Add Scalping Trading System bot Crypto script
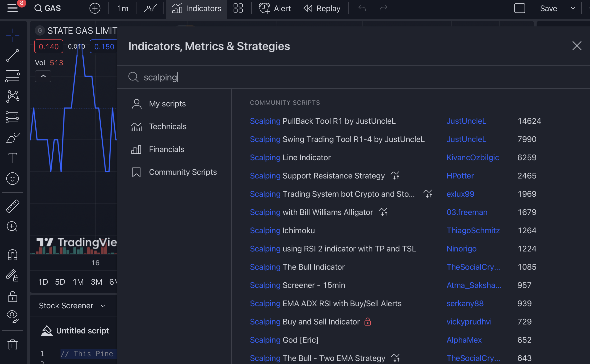Viewport: 590px width, 364px height. (332, 194)
